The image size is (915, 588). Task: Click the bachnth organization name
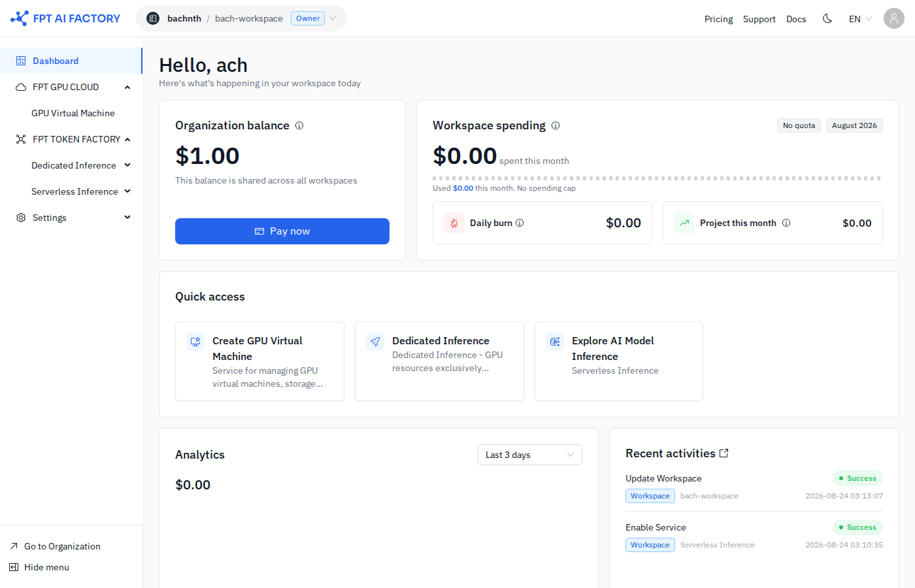pyautogui.click(x=184, y=18)
